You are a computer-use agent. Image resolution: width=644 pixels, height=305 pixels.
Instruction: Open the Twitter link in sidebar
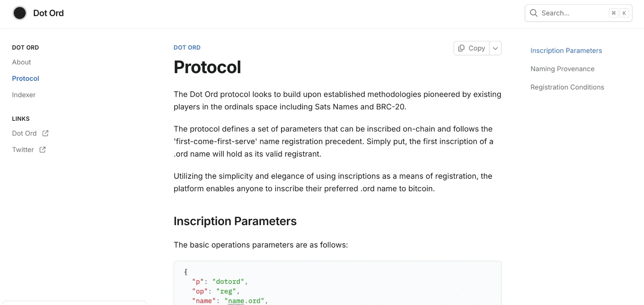(x=23, y=150)
